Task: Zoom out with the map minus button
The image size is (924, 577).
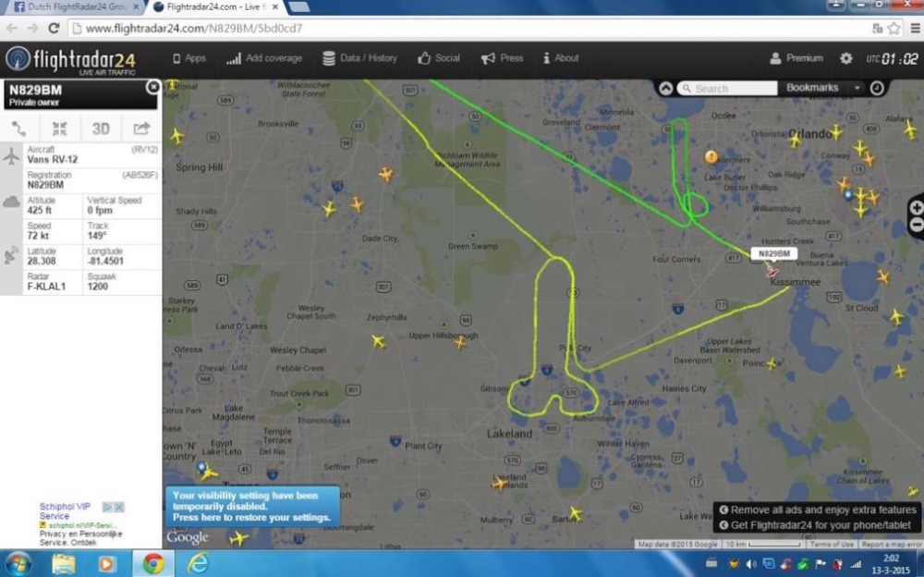Action: tap(917, 225)
